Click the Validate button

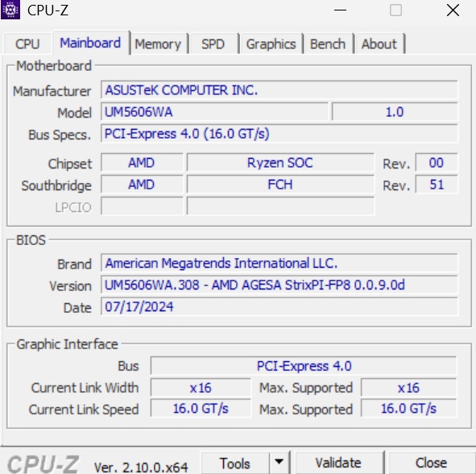click(338, 463)
